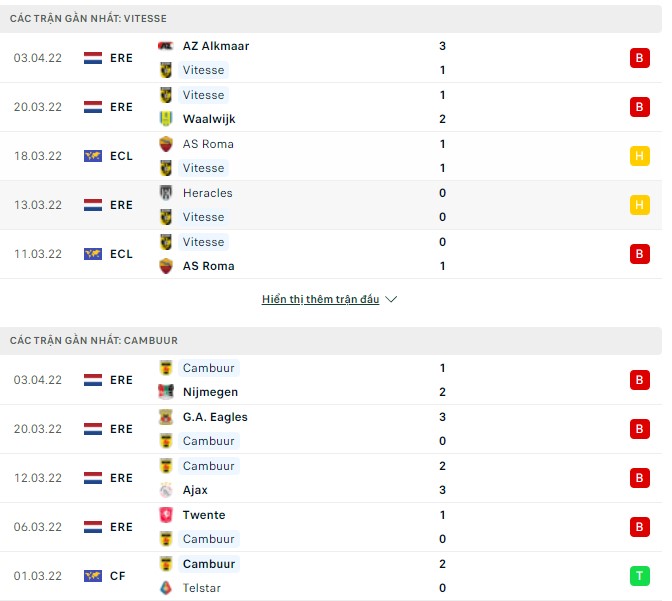The image size is (672, 601).
Task: Open "Hiển thị thêm trận đấu" link
Action: [320, 300]
